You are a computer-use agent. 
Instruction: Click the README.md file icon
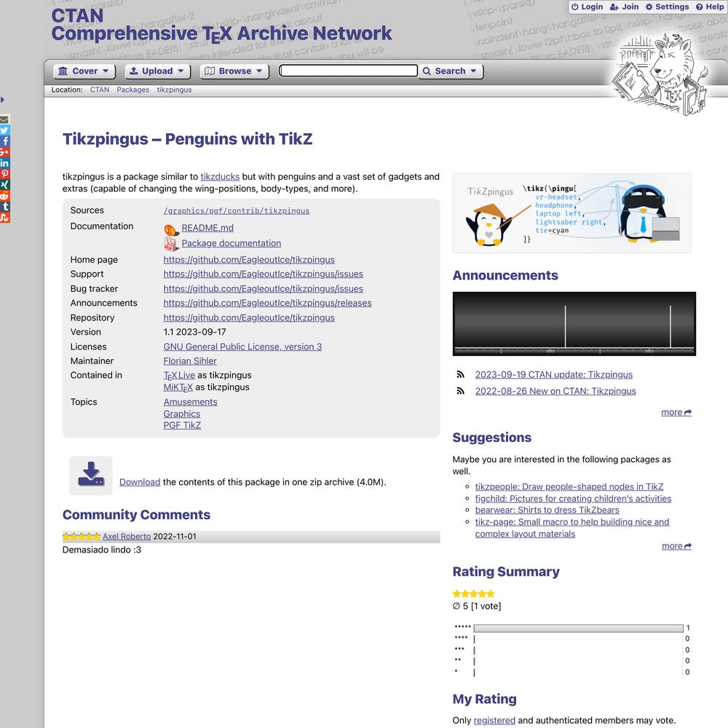(171, 229)
